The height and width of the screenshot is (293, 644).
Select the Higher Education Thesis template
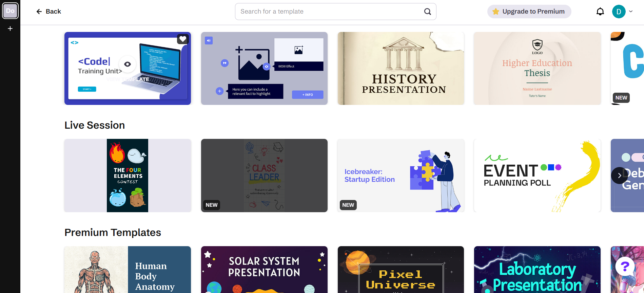pos(537,69)
